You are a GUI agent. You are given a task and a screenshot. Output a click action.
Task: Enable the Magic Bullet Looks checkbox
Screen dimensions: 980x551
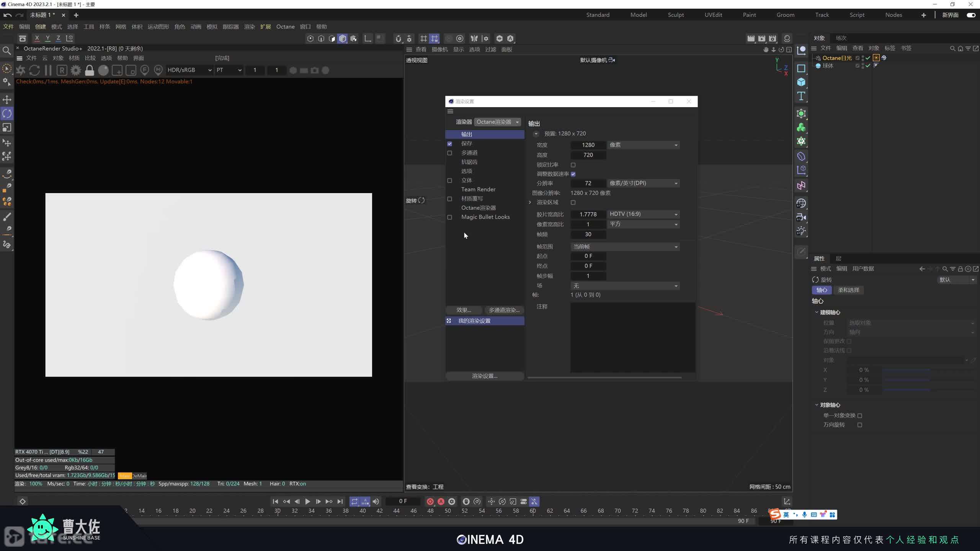(450, 217)
